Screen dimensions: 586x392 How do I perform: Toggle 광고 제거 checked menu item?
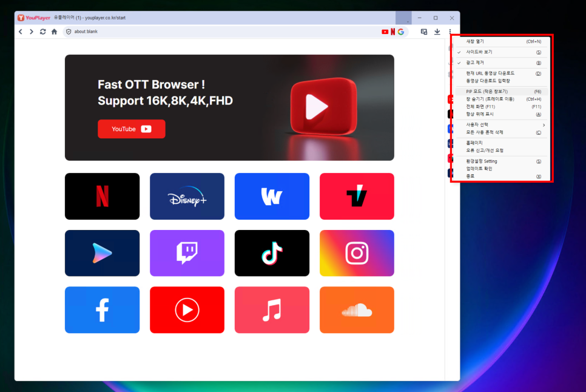pyautogui.click(x=502, y=63)
